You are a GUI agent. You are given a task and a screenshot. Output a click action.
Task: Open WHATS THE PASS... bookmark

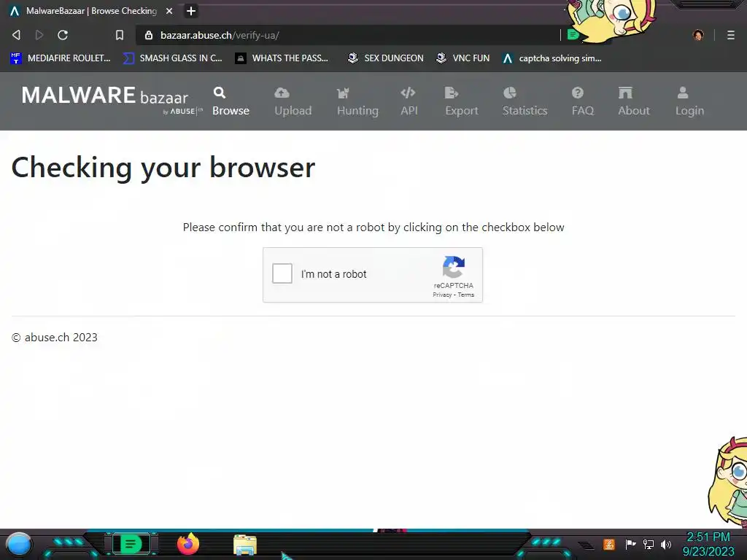(x=282, y=58)
